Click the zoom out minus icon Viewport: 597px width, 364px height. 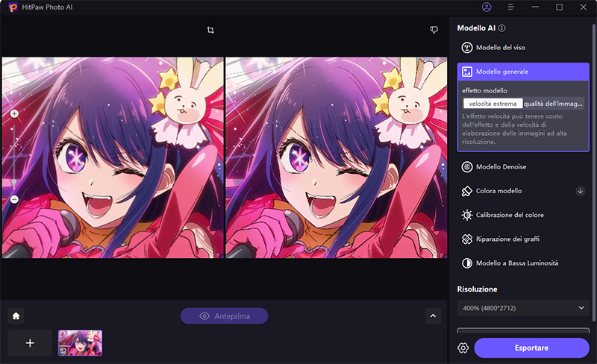tap(14, 199)
